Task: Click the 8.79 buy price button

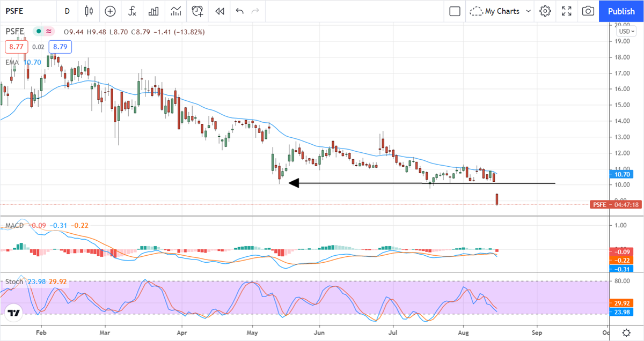Action: coord(60,47)
